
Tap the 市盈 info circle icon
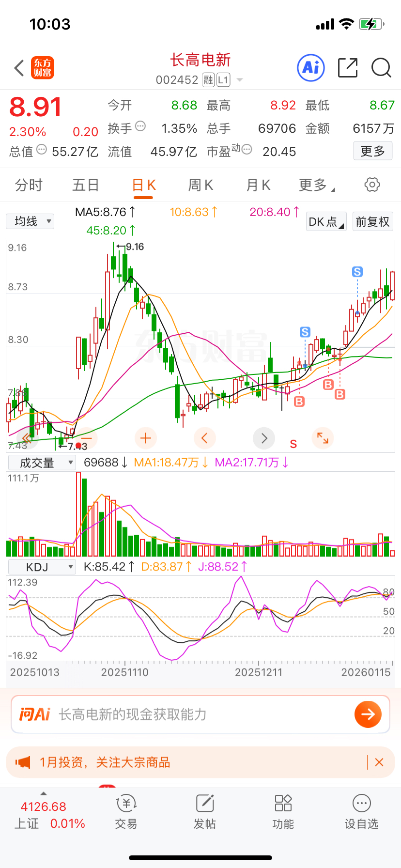tap(247, 150)
